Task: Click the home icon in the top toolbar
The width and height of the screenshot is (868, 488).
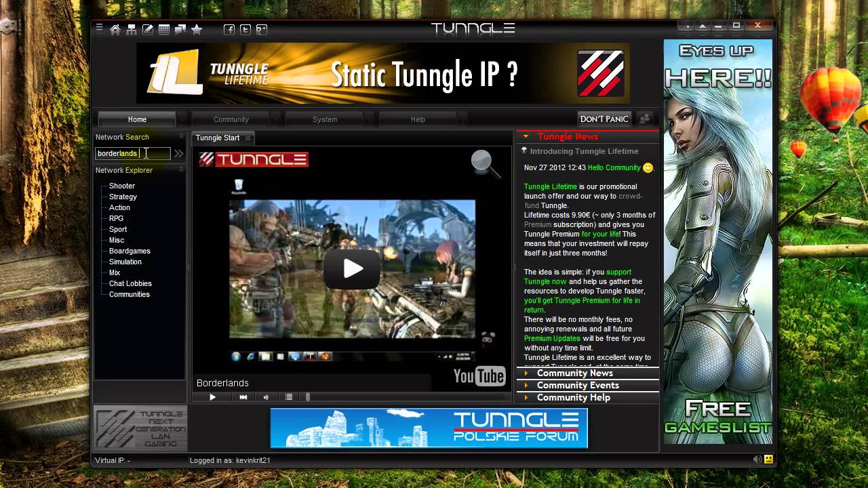Action: coord(115,29)
